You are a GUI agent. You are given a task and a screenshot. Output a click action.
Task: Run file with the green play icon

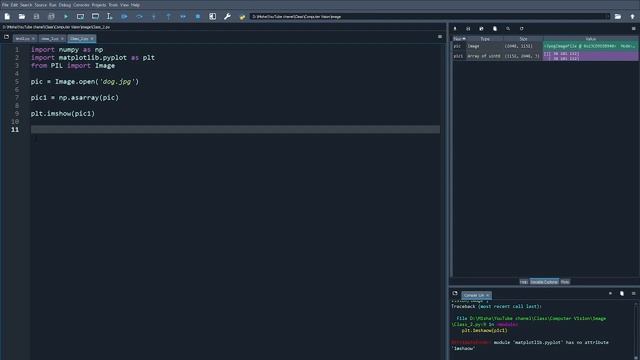tap(66, 17)
